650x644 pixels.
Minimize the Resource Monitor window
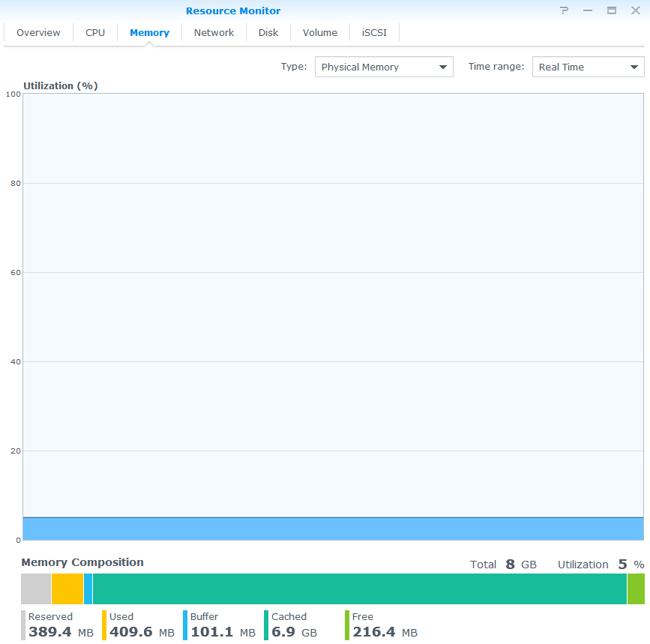tap(588, 10)
